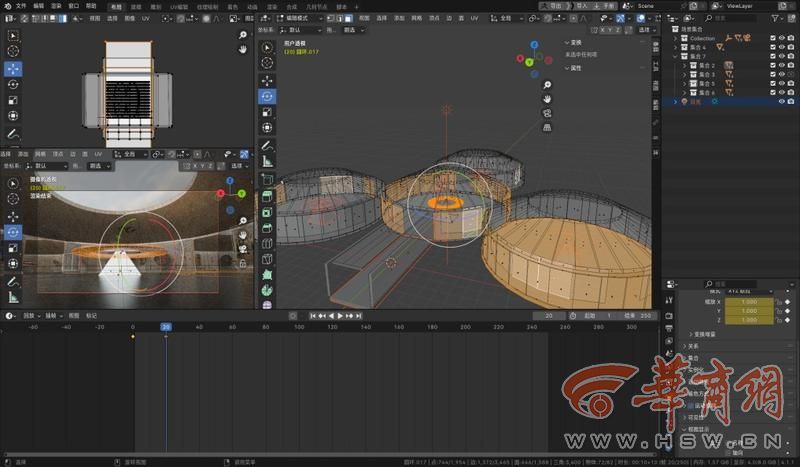Click the frame 20 playhead marker in timeline

pos(166,327)
